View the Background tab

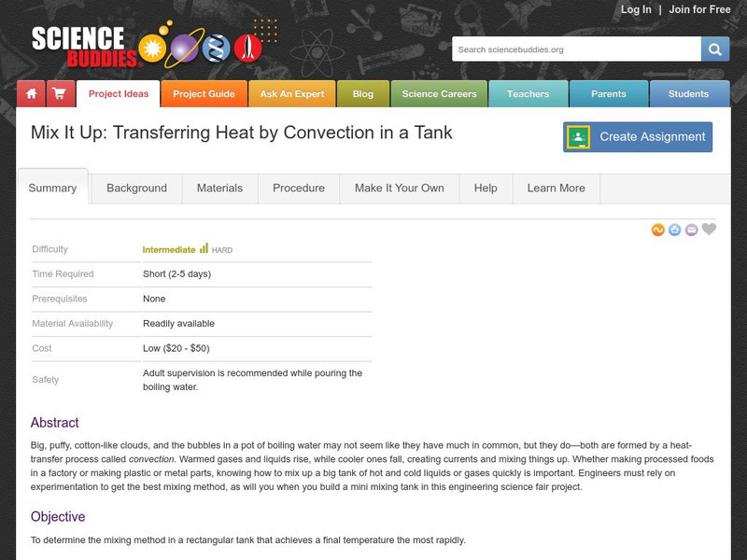pos(135,188)
